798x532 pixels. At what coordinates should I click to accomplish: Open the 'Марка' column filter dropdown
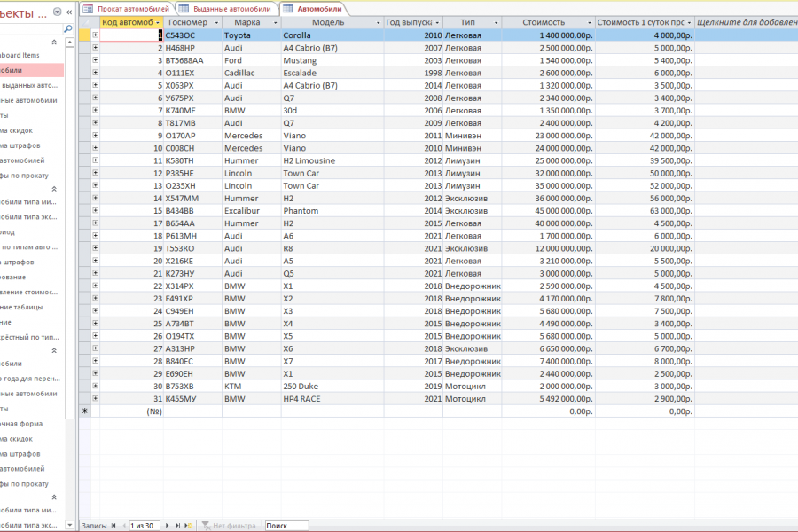click(x=276, y=22)
